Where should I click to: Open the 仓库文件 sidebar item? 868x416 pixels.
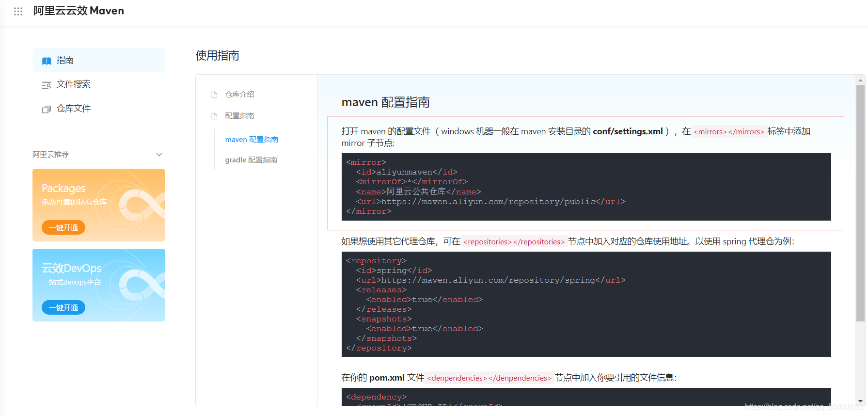pos(99,109)
